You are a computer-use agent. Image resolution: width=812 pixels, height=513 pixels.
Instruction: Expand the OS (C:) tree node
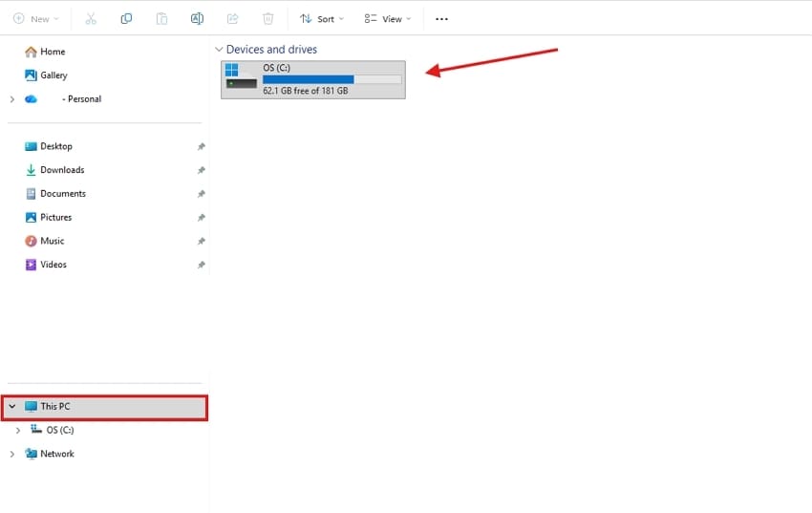[x=17, y=430]
